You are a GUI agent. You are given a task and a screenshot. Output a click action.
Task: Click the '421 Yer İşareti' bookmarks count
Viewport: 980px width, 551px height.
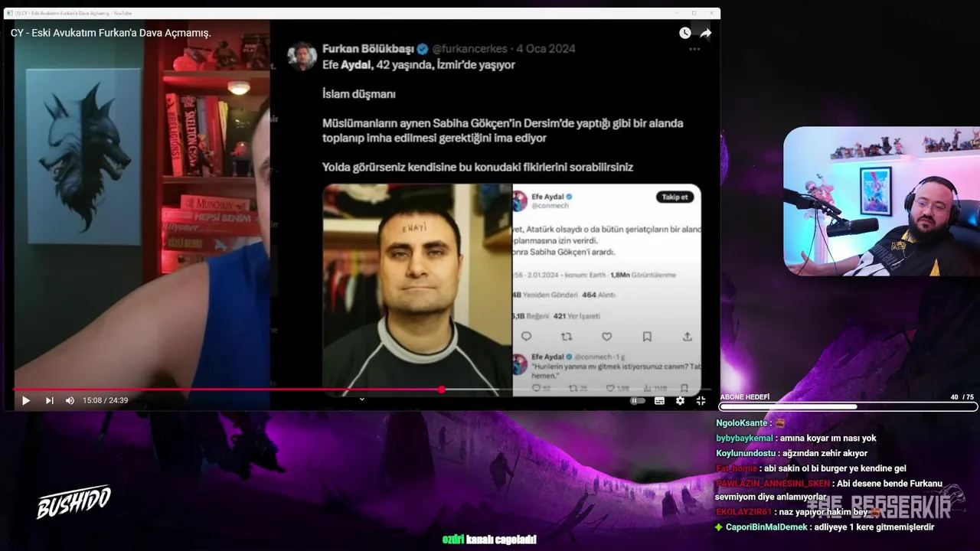(x=577, y=316)
